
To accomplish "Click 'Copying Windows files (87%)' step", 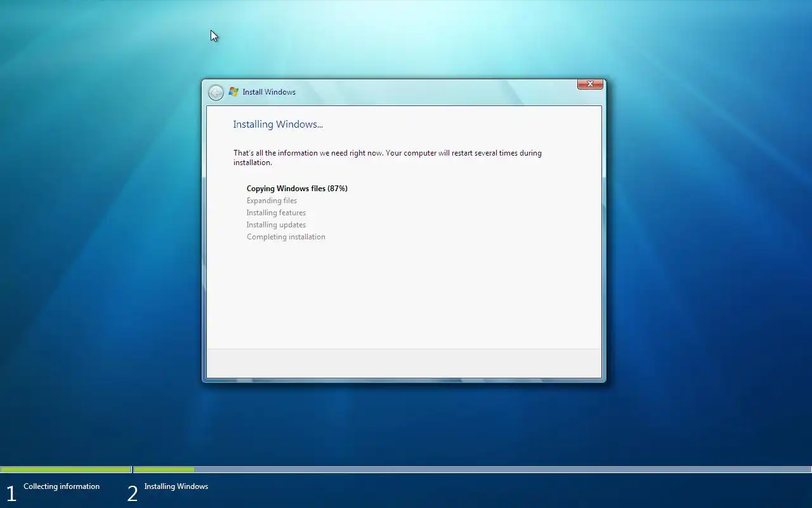I will (x=297, y=189).
